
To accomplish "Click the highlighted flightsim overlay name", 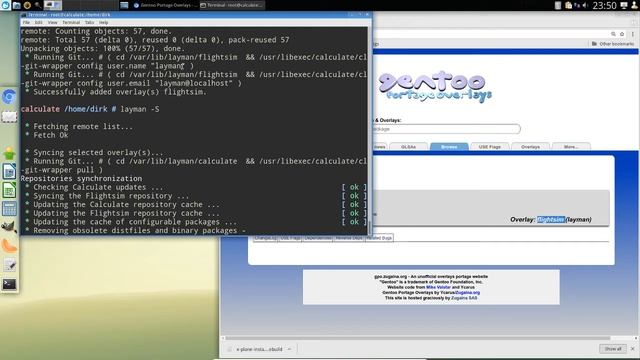I will pos(551,220).
